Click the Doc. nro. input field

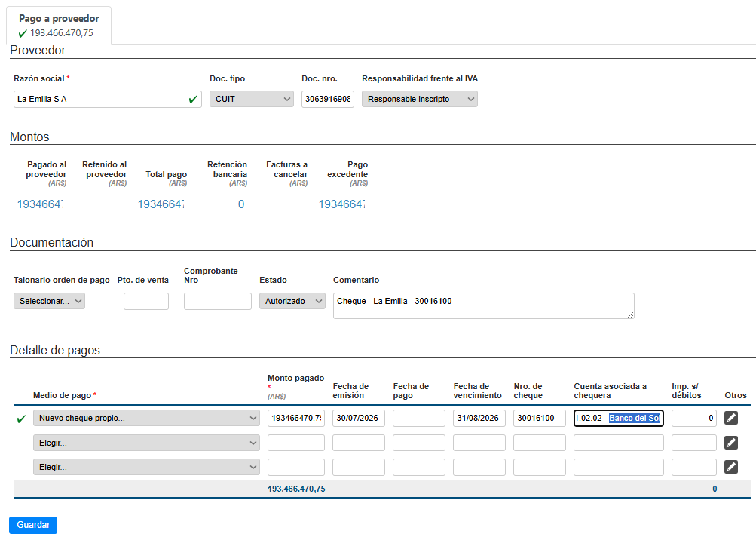(328, 99)
